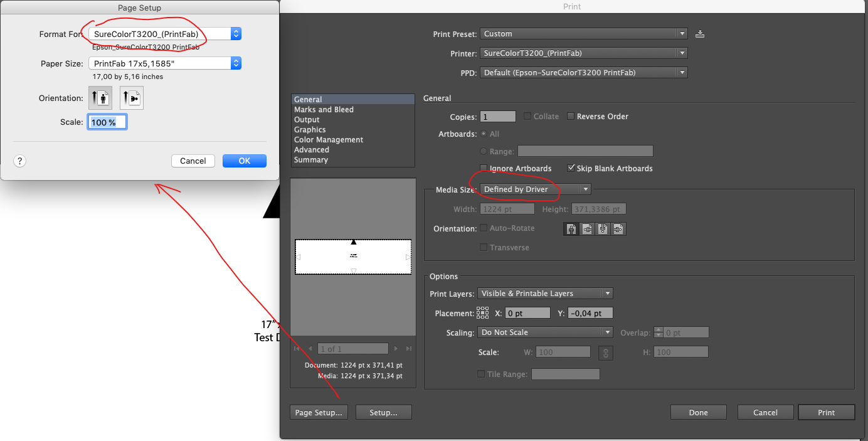
Task: Open Color Management section
Action: pos(329,140)
